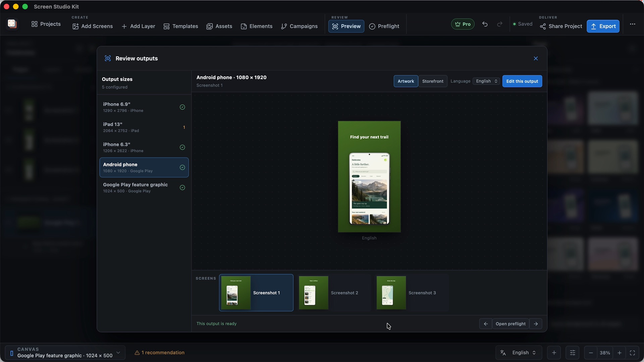
Task: Open the canvas settings sliders icon
Action: pos(573,353)
